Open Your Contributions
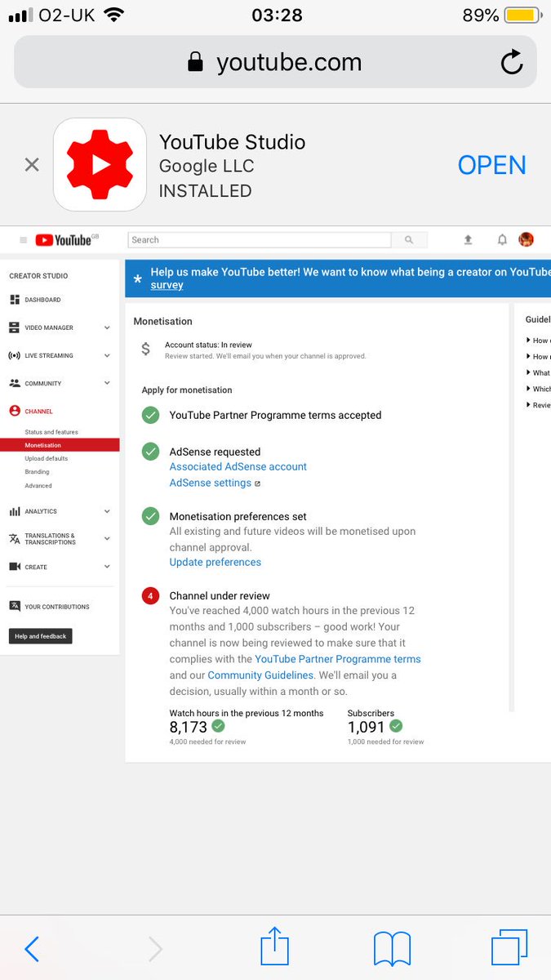 (x=57, y=607)
